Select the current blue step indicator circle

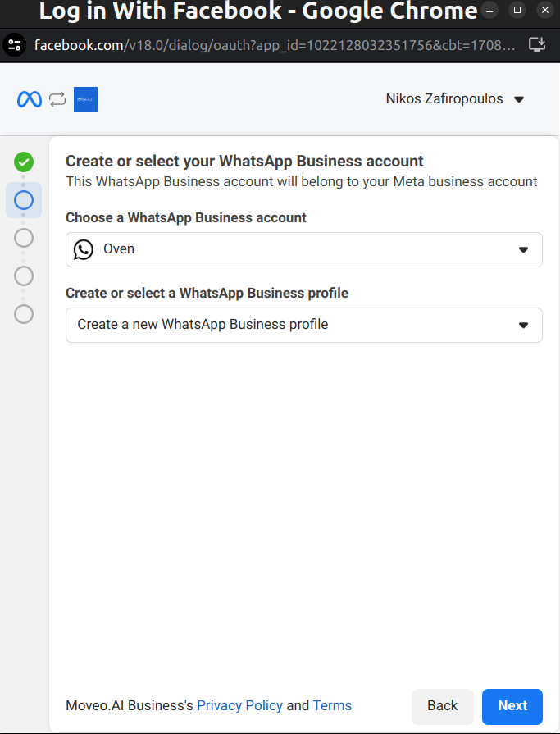click(24, 200)
